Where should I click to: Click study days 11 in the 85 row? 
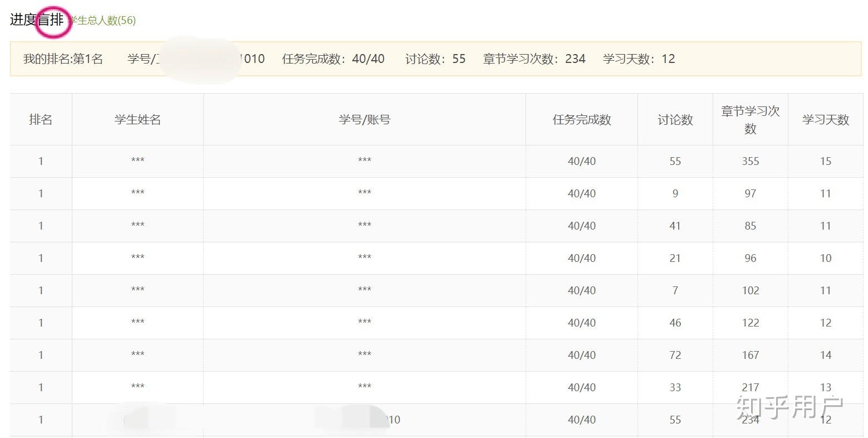tap(825, 226)
